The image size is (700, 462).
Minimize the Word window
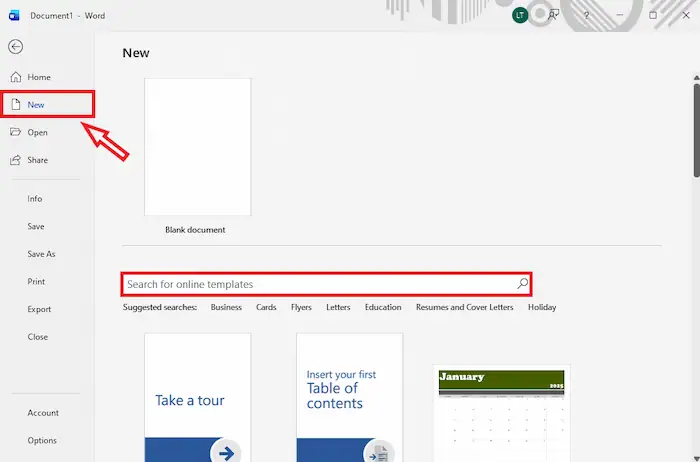coord(620,15)
